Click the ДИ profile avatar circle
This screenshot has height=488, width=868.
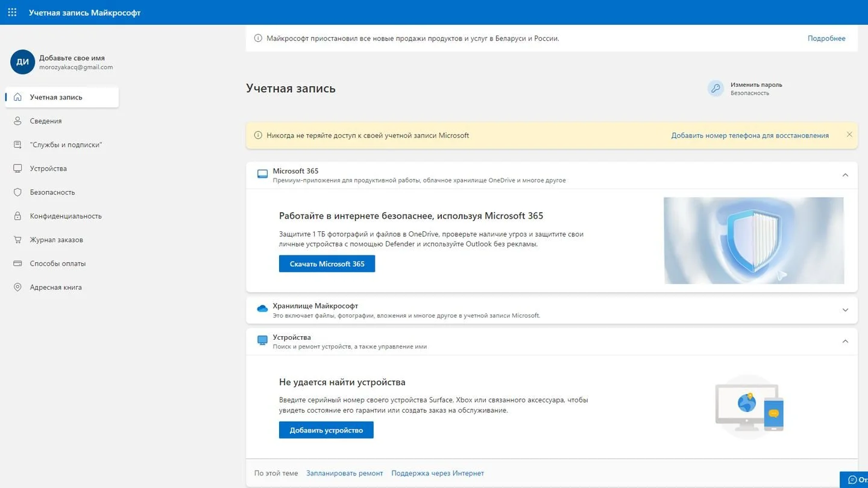pyautogui.click(x=22, y=62)
